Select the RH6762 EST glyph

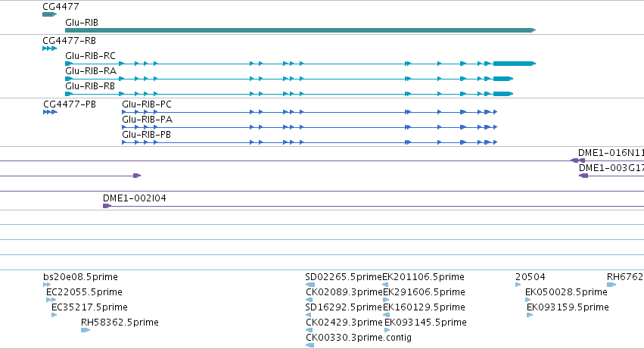click(x=611, y=285)
